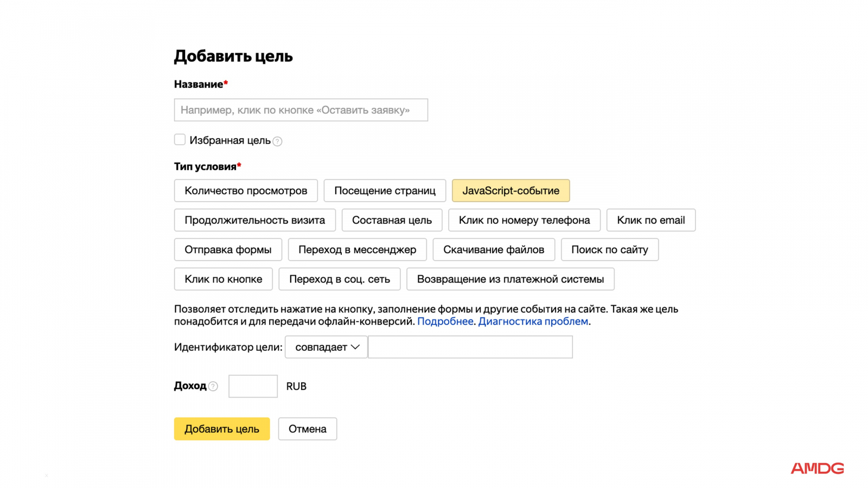Screen dimensions: 868x488
Task: Pick Продолжительность визита option
Action: click(x=254, y=220)
